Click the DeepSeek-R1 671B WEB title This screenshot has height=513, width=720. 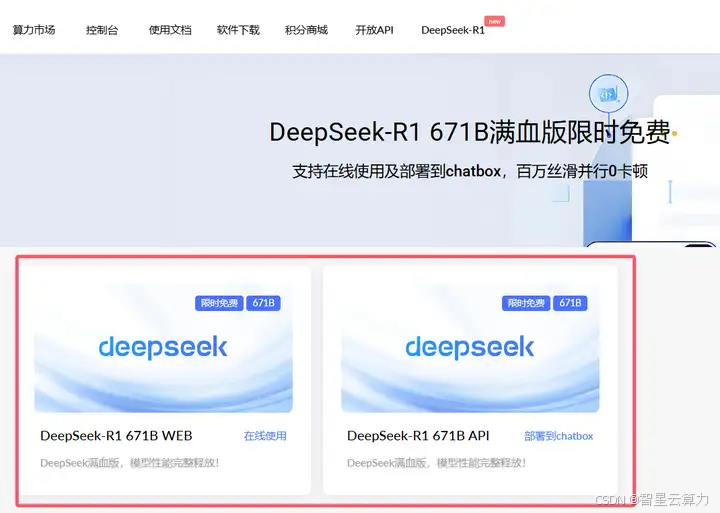pyautogui.click(x=116, y=436)
